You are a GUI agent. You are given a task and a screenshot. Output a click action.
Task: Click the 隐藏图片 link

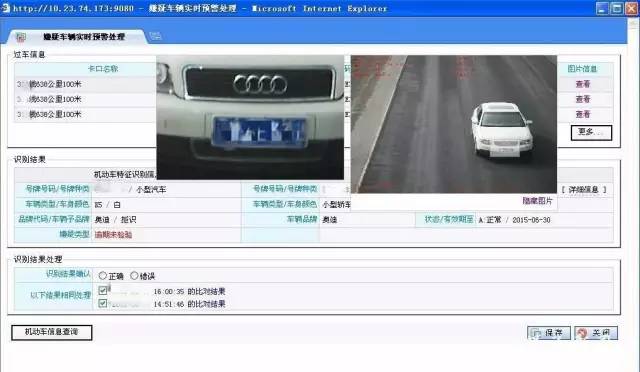click(x=537, y=201)
